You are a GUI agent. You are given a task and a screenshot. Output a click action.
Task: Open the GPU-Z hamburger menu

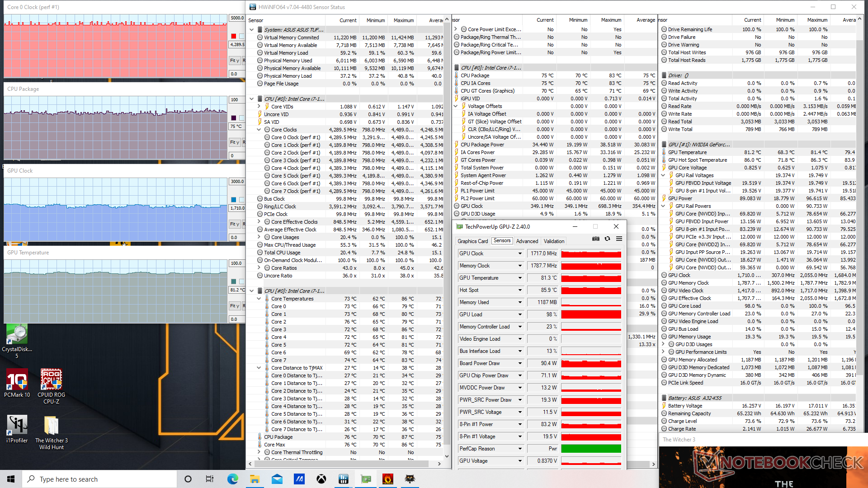coord(619,239)
